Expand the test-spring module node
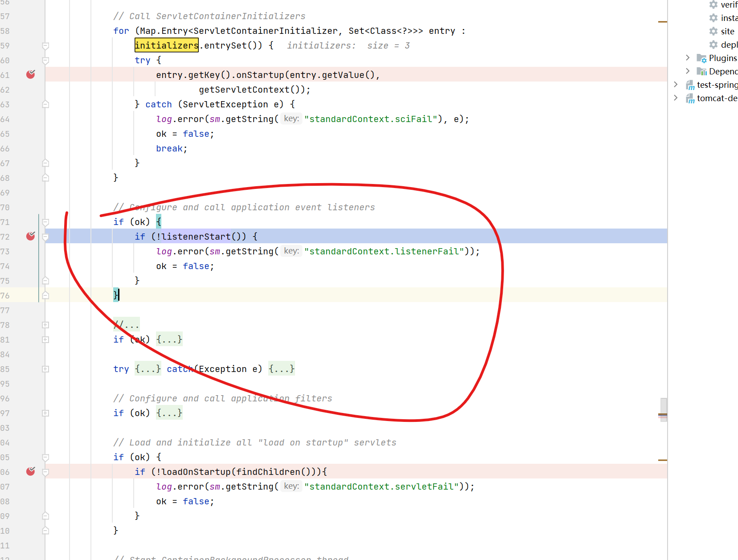 coord(676,85)
